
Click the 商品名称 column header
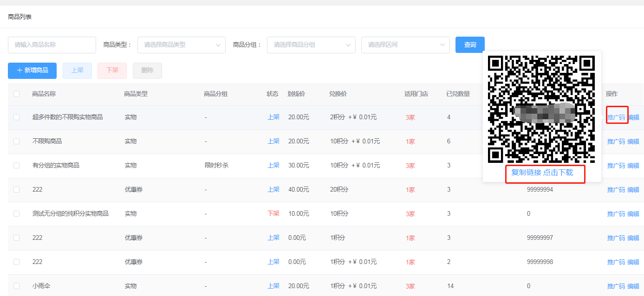[44, 94]
